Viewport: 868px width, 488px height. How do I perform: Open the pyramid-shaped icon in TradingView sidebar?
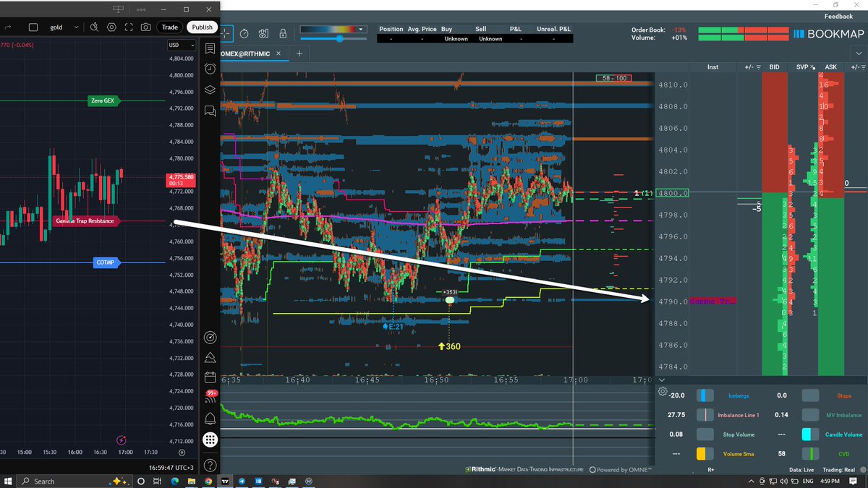point(210,357)
